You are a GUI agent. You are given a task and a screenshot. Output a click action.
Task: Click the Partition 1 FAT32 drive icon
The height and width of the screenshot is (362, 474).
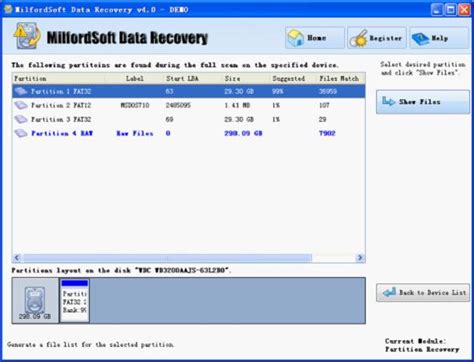[21, 91]
